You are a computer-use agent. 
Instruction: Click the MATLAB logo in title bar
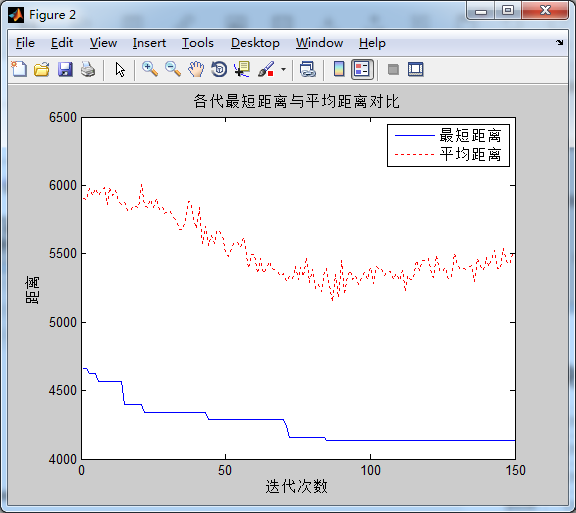16,15
